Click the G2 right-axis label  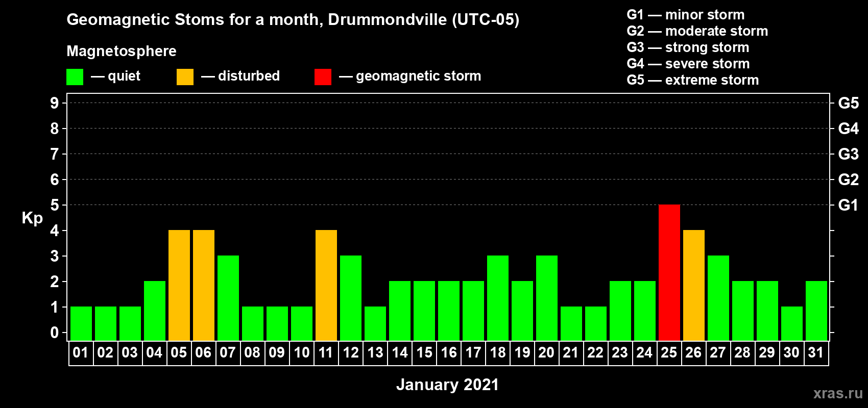coord(849,180)
